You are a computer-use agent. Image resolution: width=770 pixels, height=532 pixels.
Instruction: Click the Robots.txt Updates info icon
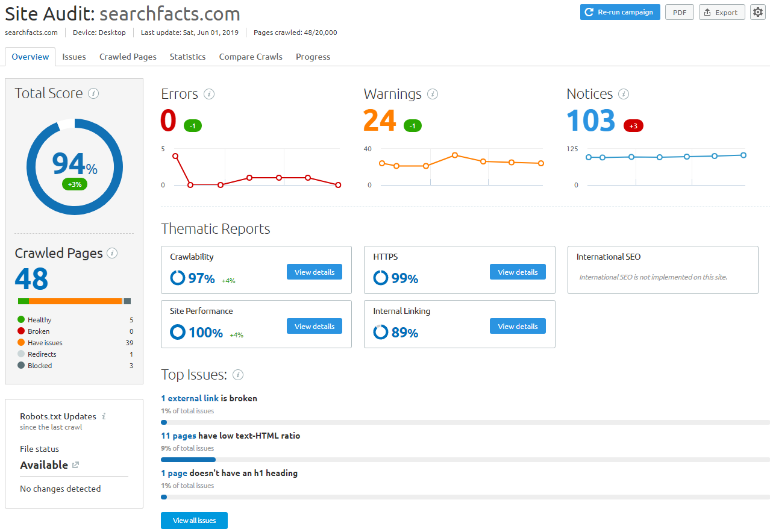tap(104, 416)
